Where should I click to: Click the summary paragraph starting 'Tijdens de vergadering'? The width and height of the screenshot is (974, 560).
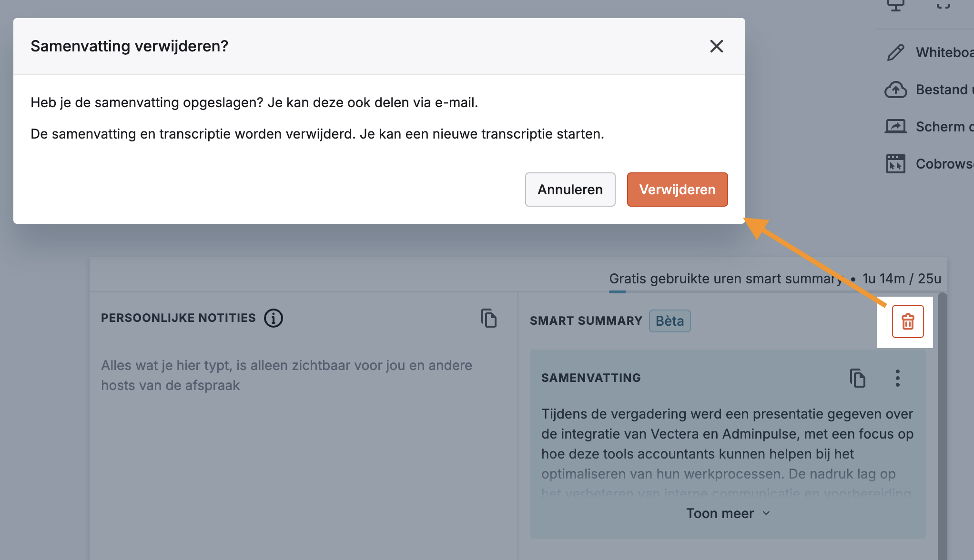tap(727, 454)
